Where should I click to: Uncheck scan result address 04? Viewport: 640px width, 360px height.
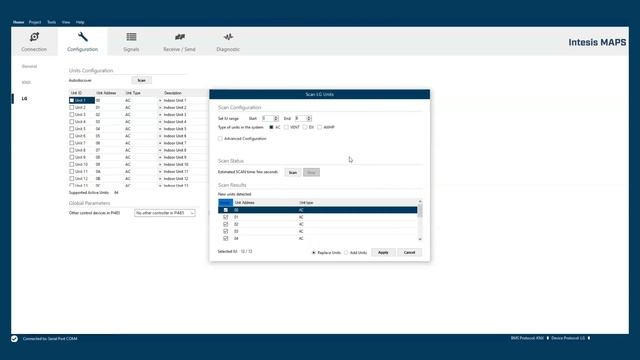[x=226, y=238]
